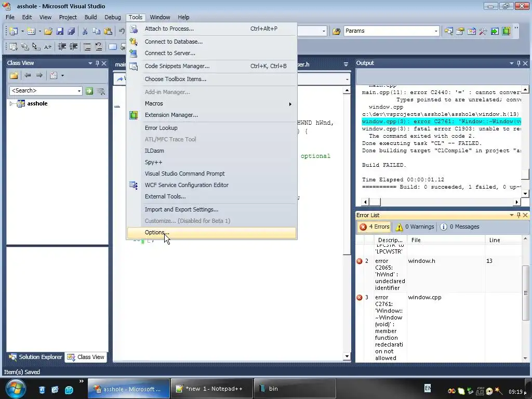
Task: Increase line indent with the indent icon
Action: (x=74, y=46)
